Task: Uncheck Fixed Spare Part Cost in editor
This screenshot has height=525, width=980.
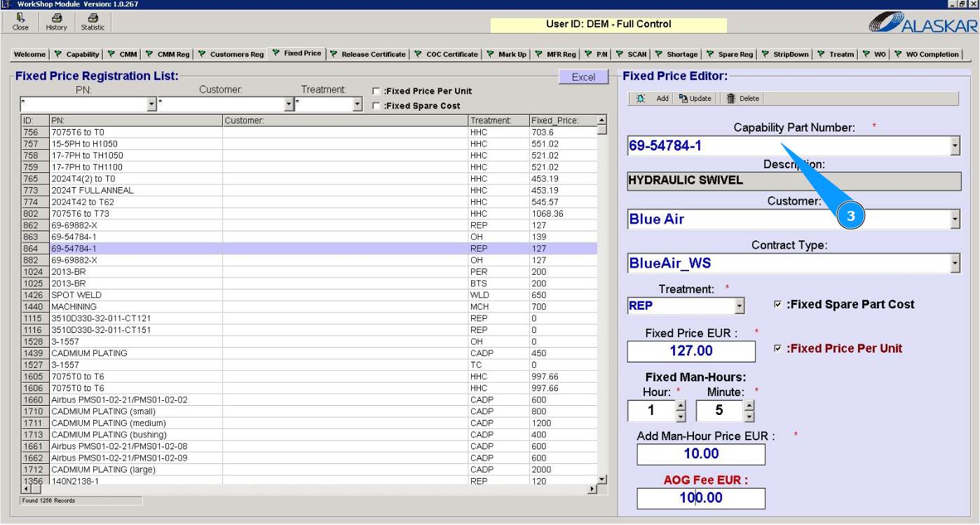Action: [x=777, y=305]
